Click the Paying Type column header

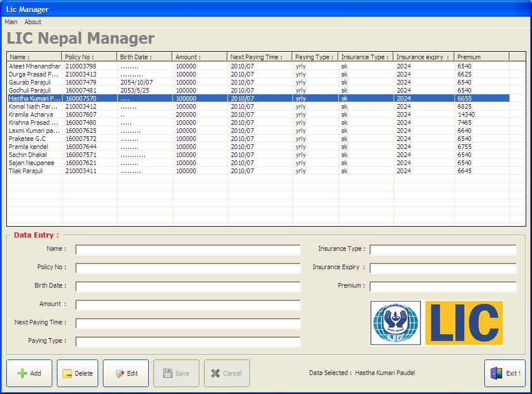click(x=315, y=57)
